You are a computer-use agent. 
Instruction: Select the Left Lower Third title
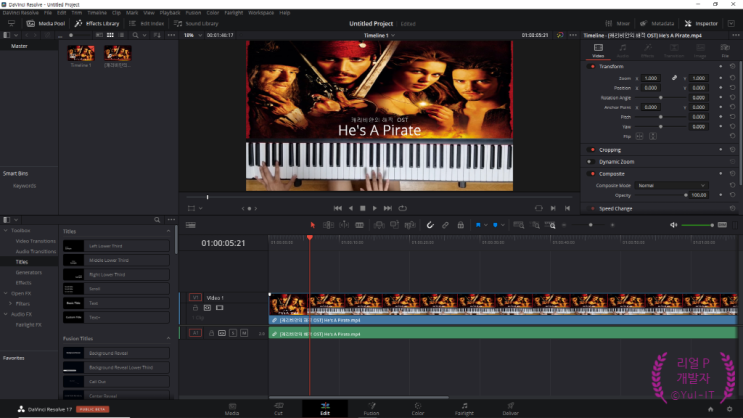pos(116,246)
